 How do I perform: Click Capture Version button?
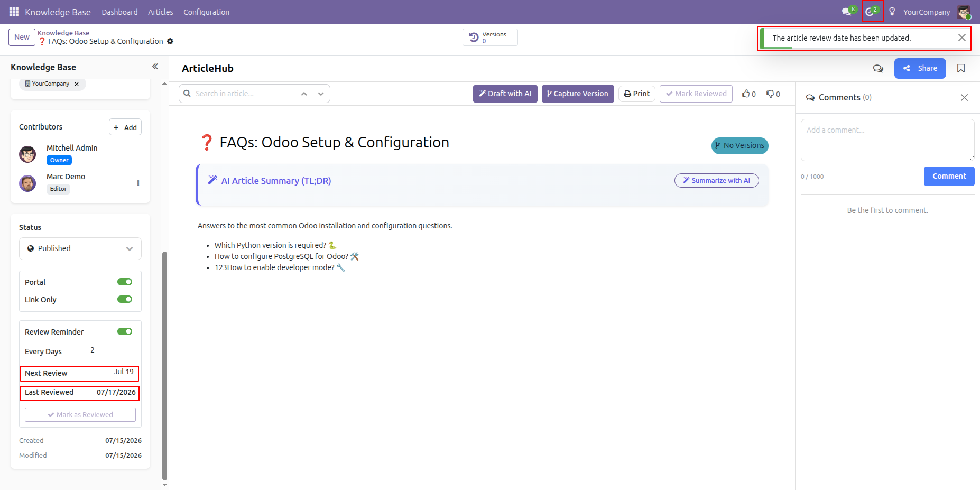tap(578, 94)
